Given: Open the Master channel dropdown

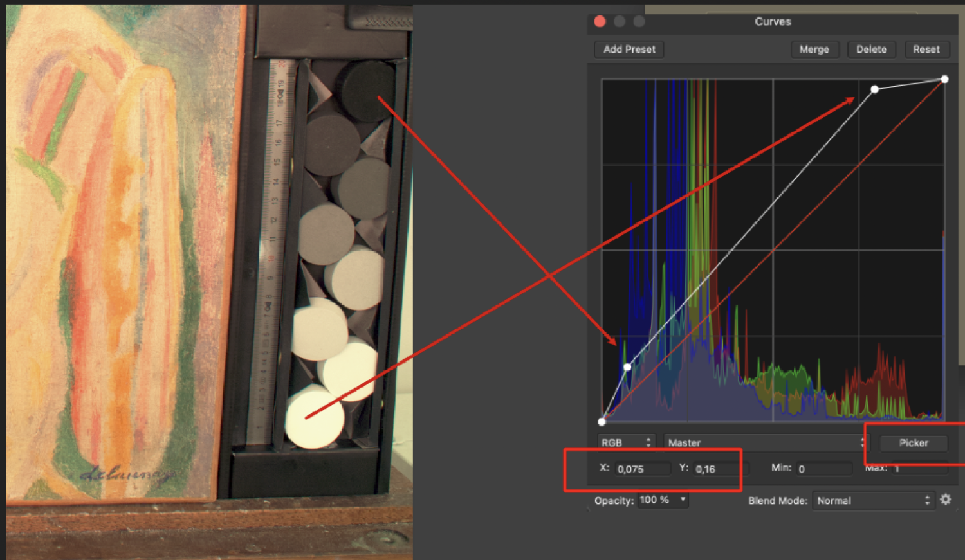Looking at the screenshot, I should point(740,442).
